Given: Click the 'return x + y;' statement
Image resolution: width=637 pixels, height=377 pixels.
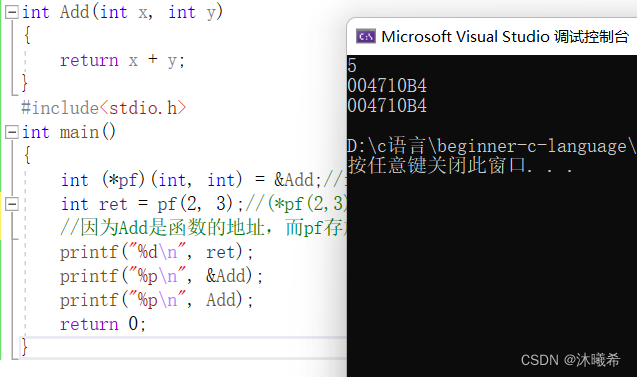Looking at the screenshot, I should pos(122,61).
